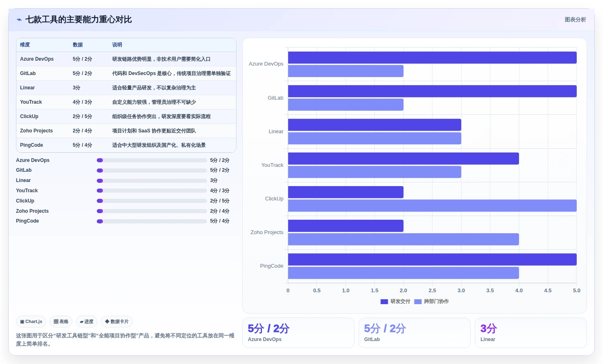
Task: Click Linear dark 研发交付 chart bar
Action: point(375,125)
